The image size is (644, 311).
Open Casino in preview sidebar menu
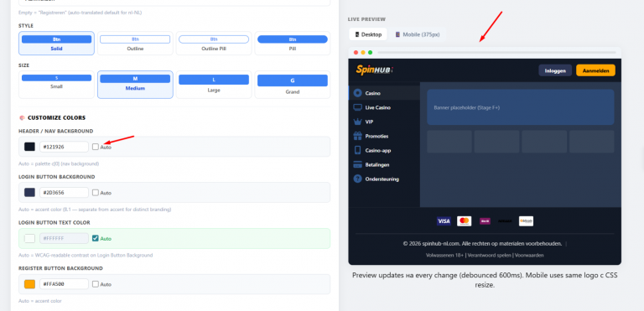(384, 93)
